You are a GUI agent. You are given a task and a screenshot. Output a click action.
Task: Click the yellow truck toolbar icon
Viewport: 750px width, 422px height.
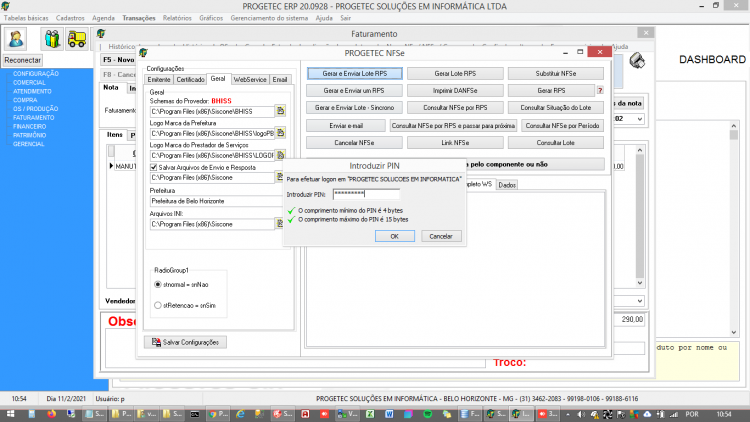point(77,39)
